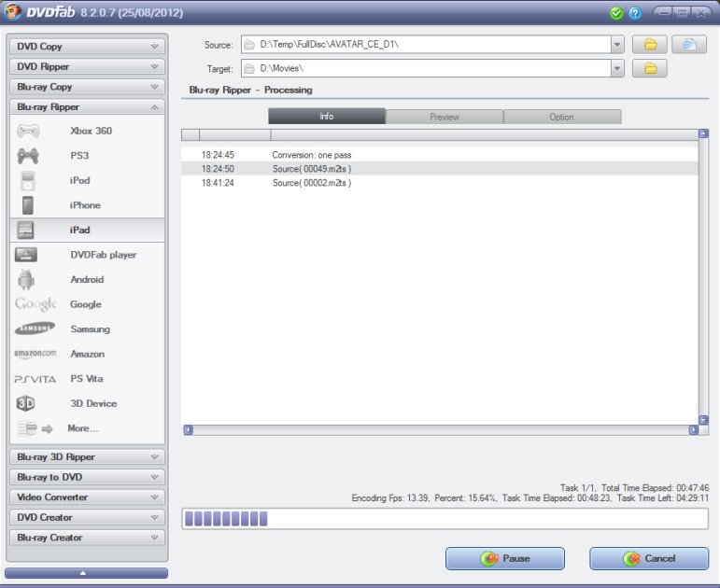Browse target folder with the yellow folder icon
Screen dimensions: 720x588
coord(650,68)
